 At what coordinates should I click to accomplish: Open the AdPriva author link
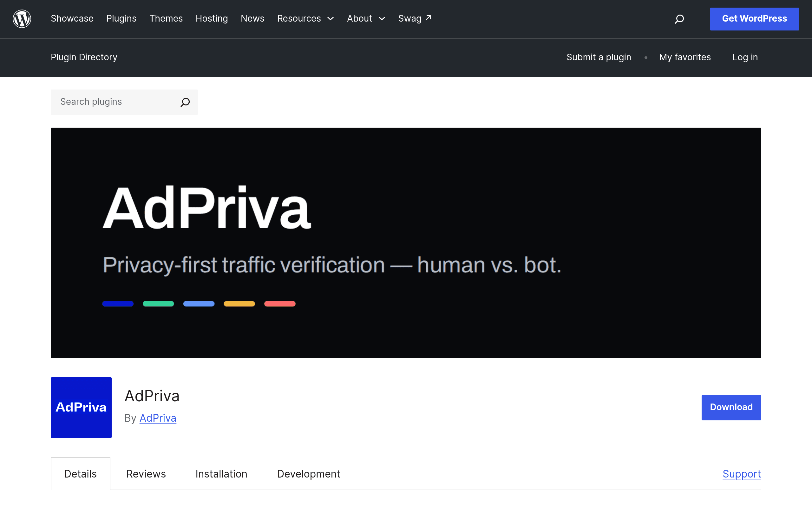coord(158,418)
